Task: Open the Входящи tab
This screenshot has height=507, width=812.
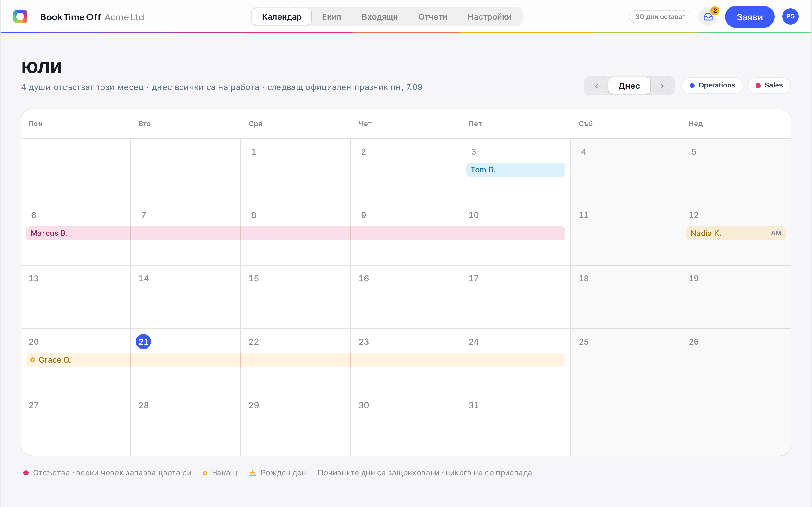Action: pos(379,17)
